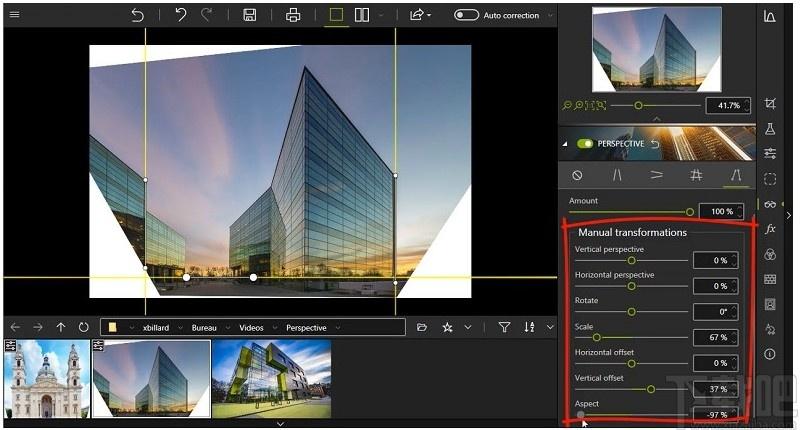This screenshot has height=430, width=800.
Task: Collapse the navigator panel chevron
Action: pyautogui.click(x=657, y=119)
